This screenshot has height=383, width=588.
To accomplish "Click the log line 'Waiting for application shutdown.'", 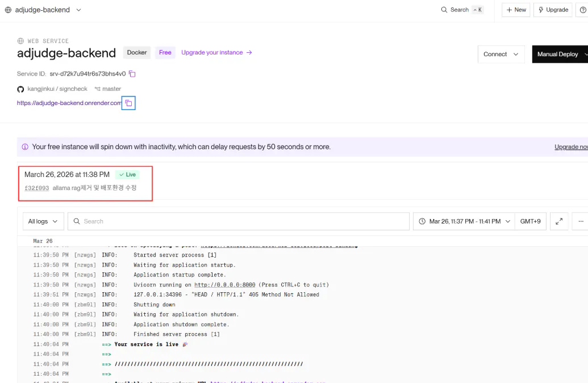I will pos(186,314).
